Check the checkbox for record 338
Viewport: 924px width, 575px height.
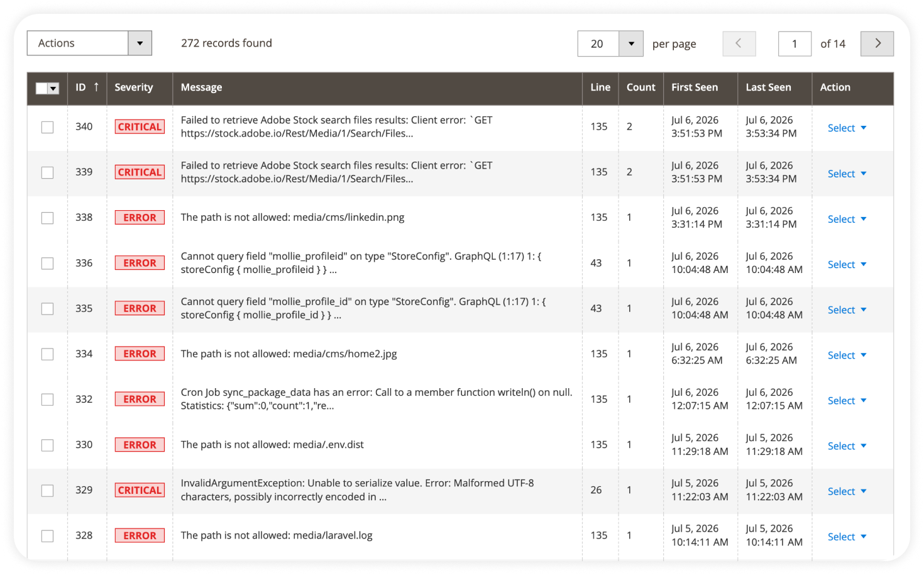[47, 218]
